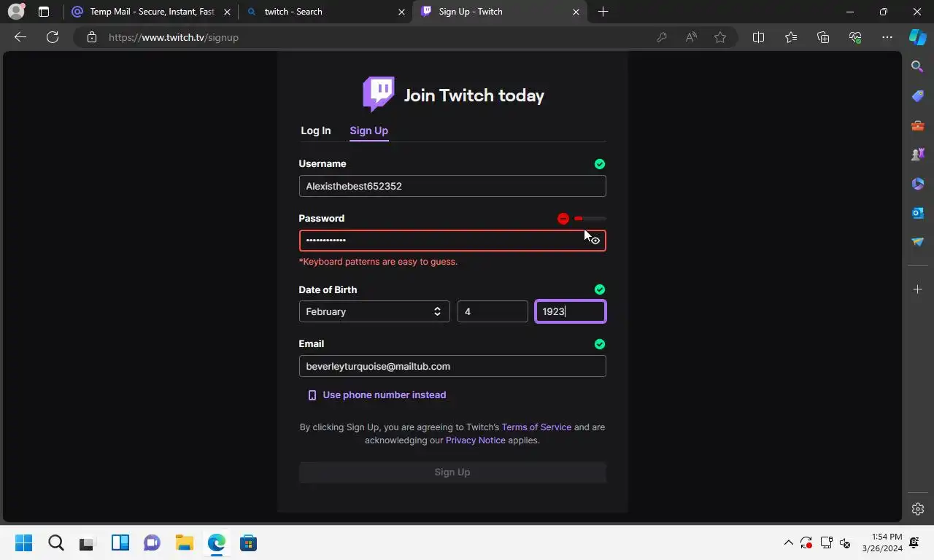
Task: Add page to favorites star icon
Action: 720,37
